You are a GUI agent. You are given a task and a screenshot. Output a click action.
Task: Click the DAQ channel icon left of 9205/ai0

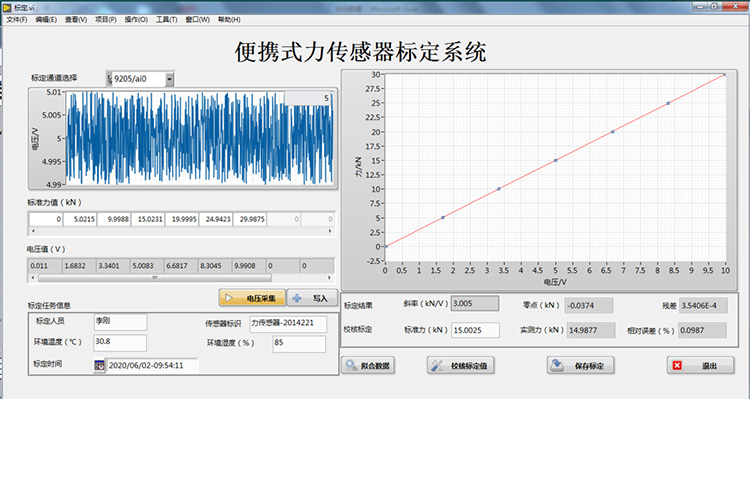109,78
